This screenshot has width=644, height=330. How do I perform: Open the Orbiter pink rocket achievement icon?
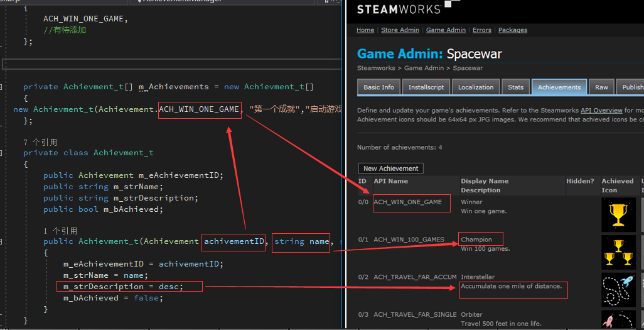click(x=618, y=319)
